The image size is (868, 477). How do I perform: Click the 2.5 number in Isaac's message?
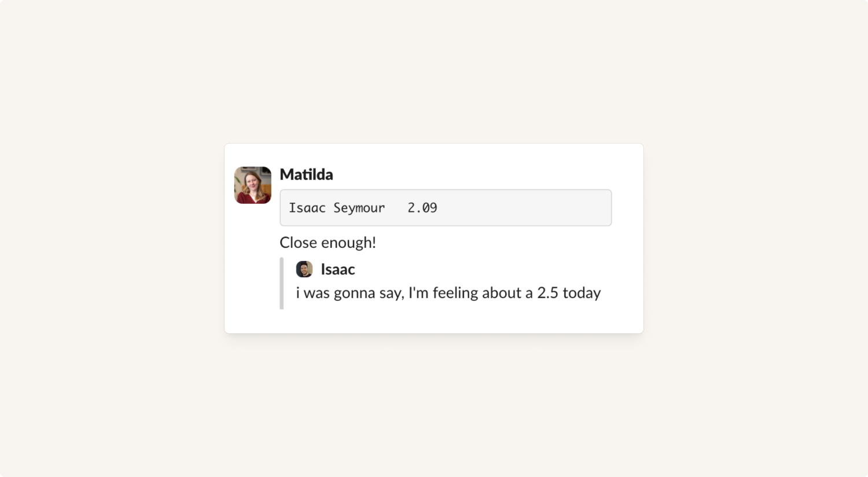pyautogui.click(x=547, y=293)
